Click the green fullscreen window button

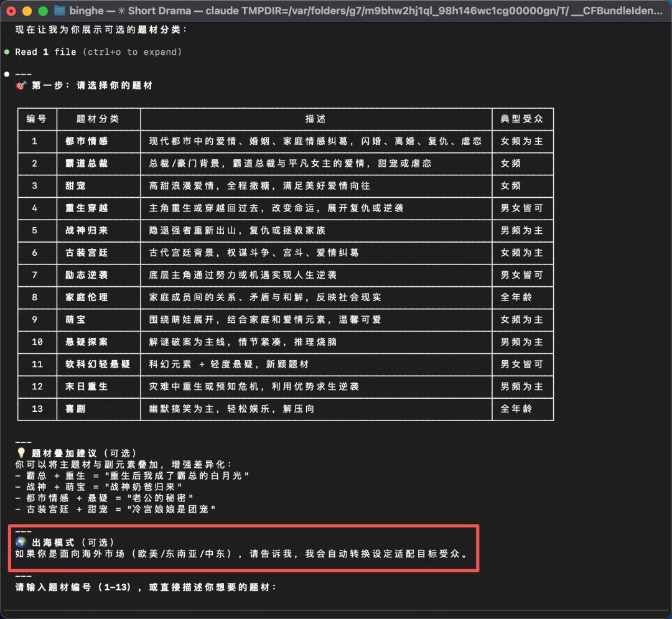coord(43,11)
